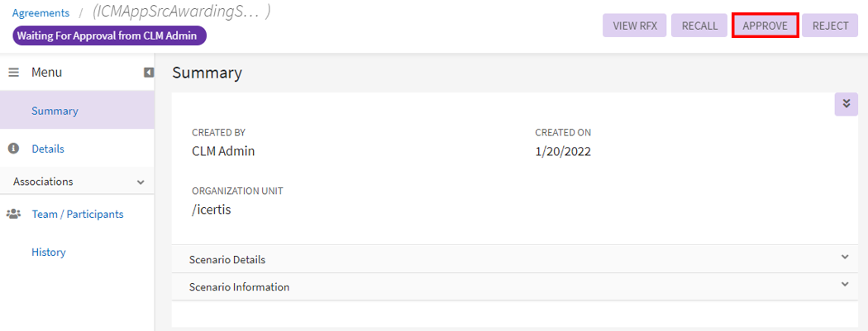Click the people icon beside Team / Participants

[x=13, y=214]
